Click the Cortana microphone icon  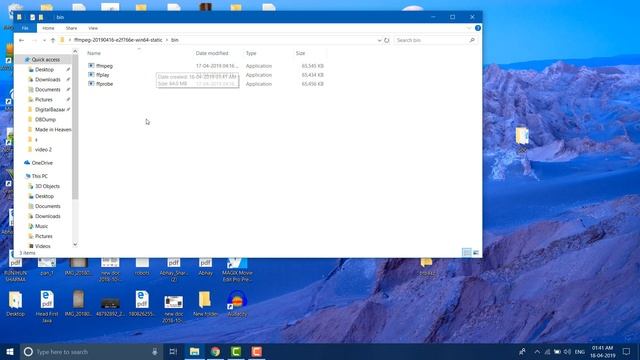[155, 351]
